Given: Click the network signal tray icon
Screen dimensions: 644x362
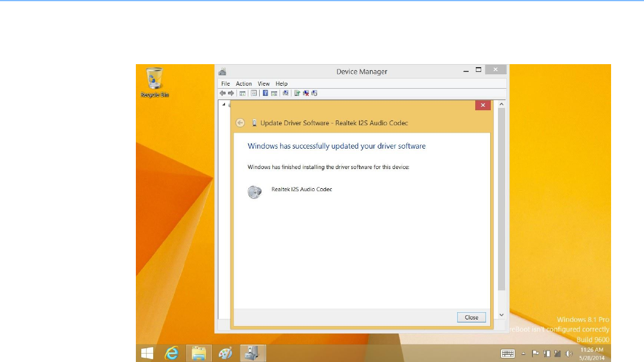Looking at the screenshot, I should click(557, 354).
